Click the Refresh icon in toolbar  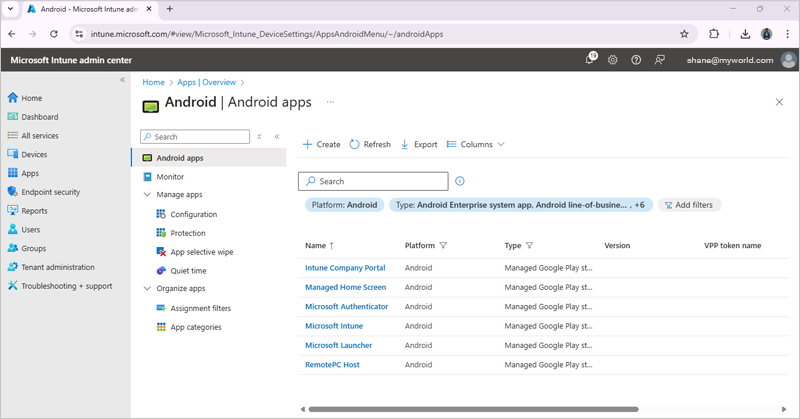tap(354, 144)
